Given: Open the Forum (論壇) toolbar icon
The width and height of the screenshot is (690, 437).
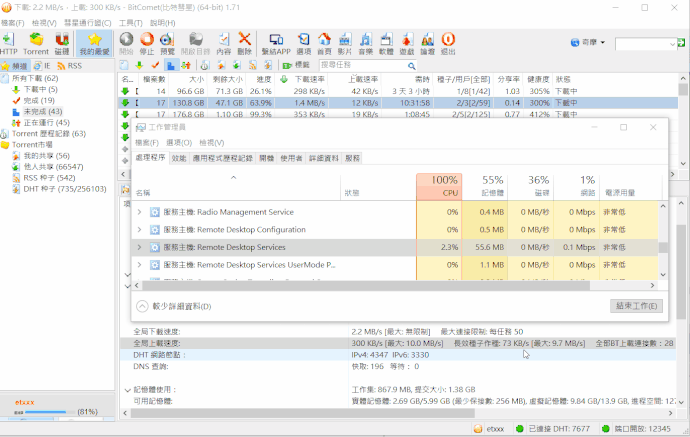Looking at the screenshot, I should tap(427, 44).
